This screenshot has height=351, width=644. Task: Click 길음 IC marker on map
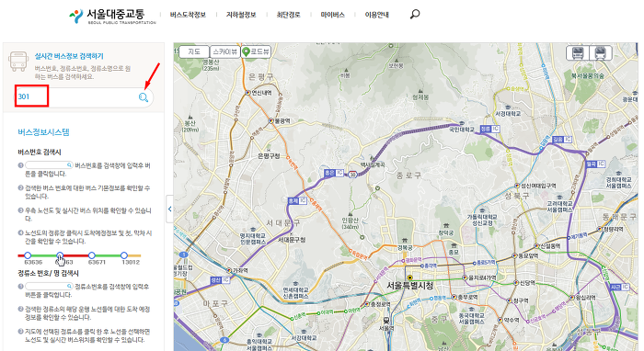click(562, 140)
